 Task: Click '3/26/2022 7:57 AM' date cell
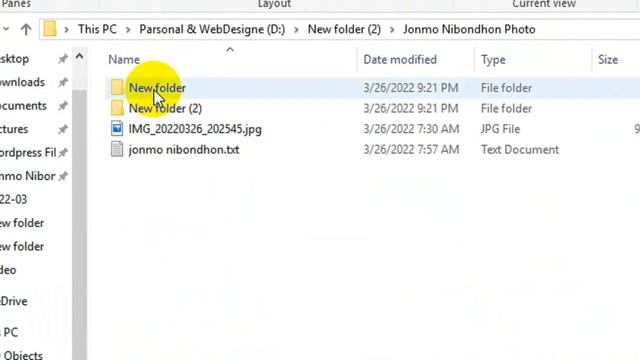tap(411, 149)
